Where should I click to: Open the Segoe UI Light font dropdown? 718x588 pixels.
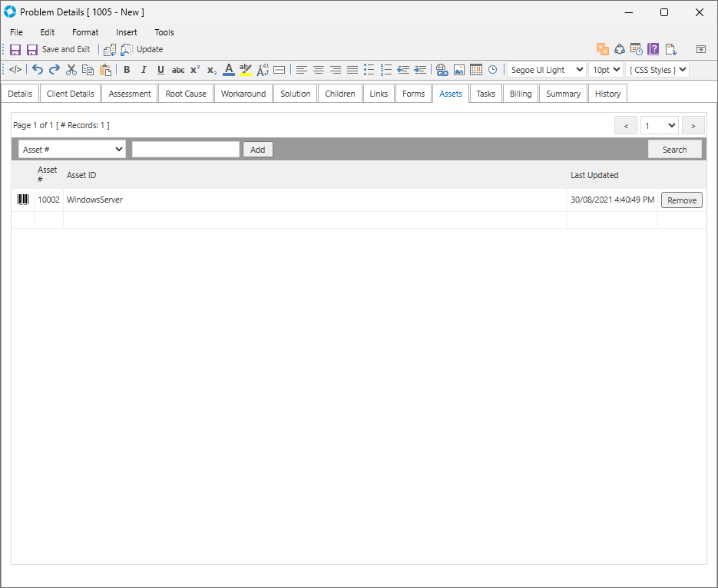pyautogui.click(x=546, y=70)
